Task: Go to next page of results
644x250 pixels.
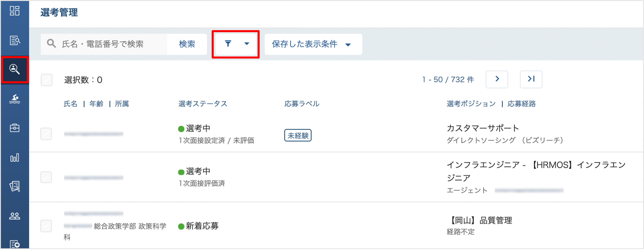Action: pos(497,80)
